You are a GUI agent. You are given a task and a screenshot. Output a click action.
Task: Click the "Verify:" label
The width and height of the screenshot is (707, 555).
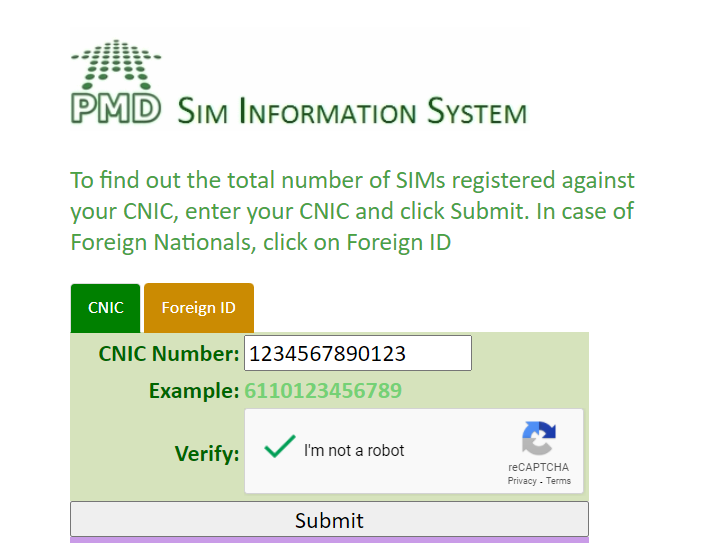pyautogui.click(x=207, y=454)
